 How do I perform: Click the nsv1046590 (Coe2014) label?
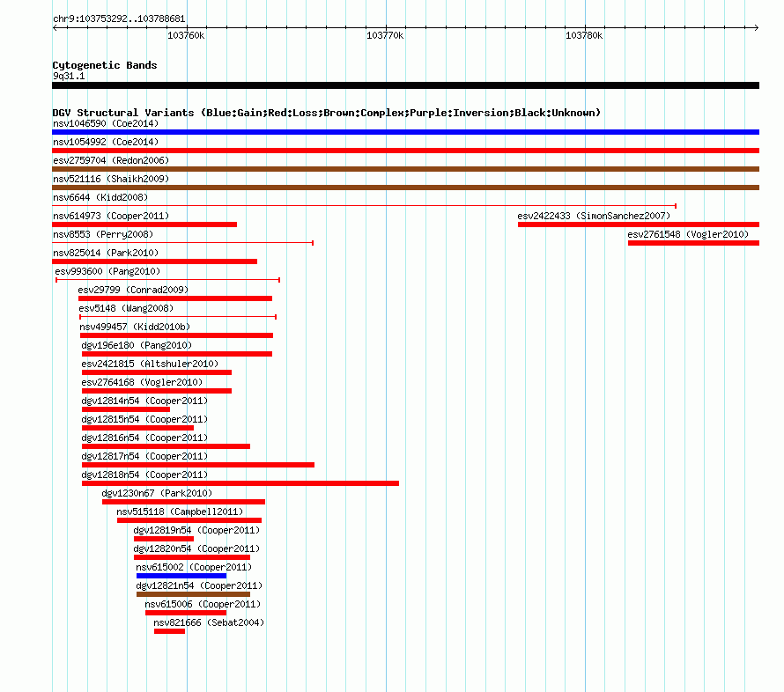click(106, 123)
